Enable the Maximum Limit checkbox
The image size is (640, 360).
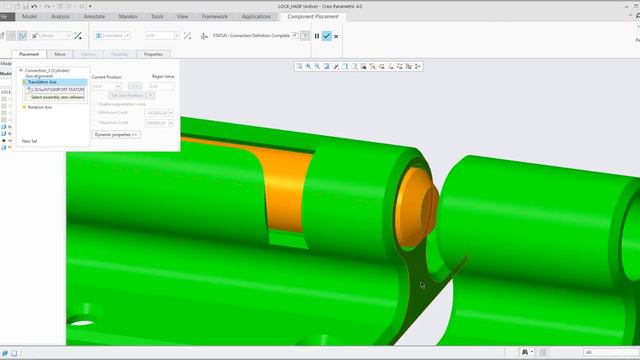pyautogui.click(x=96, y=122)
